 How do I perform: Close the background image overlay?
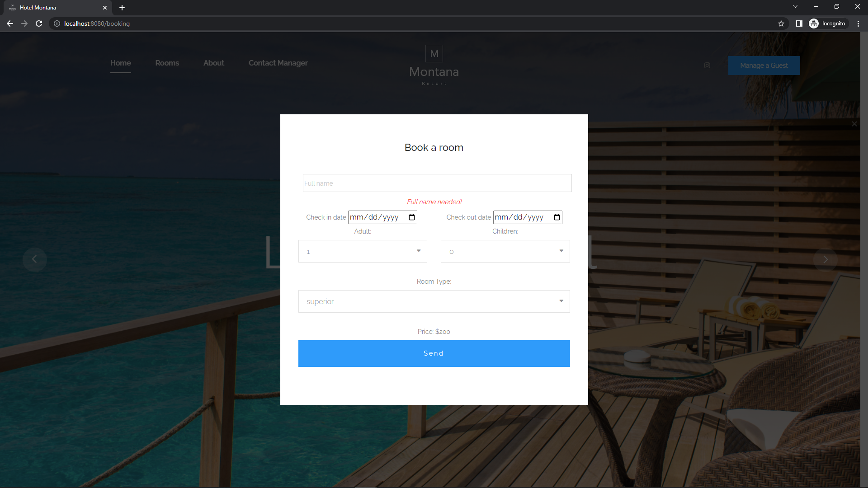pos(854,123)
